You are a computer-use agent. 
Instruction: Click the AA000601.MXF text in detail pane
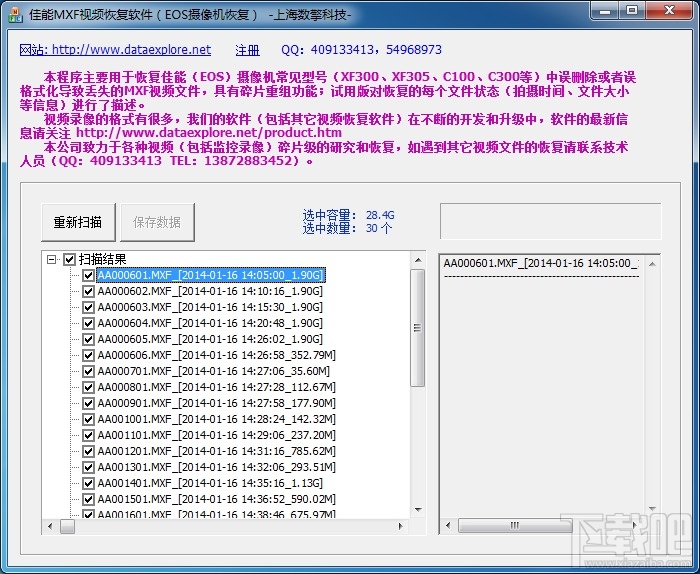(x=542, y=263)
